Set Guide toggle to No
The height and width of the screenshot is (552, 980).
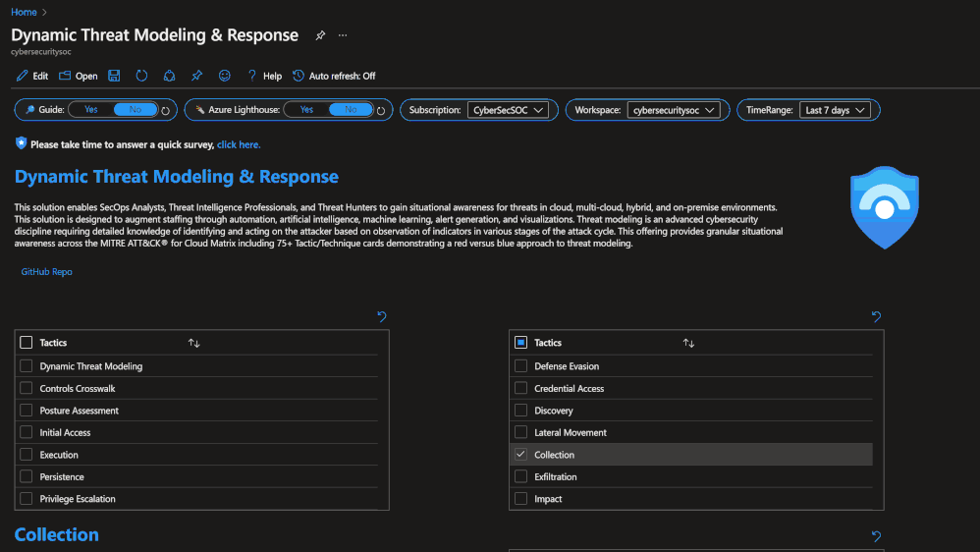point(135,109)
